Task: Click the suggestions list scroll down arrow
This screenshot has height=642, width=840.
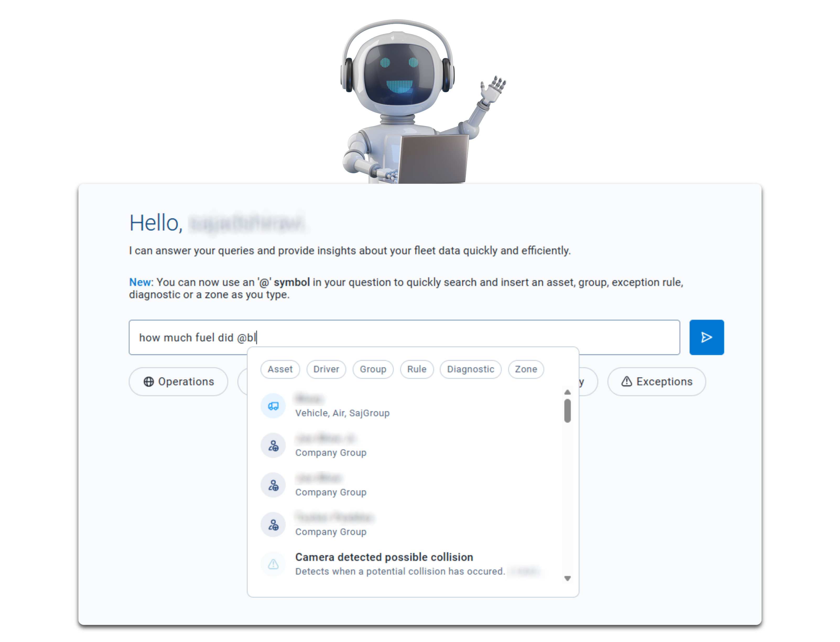Action: point(567,578)
